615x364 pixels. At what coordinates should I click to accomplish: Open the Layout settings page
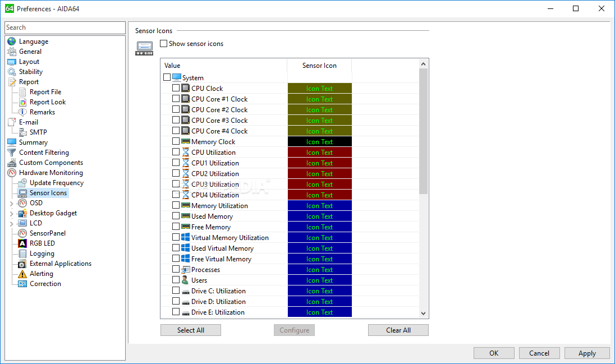coord(29,62)
